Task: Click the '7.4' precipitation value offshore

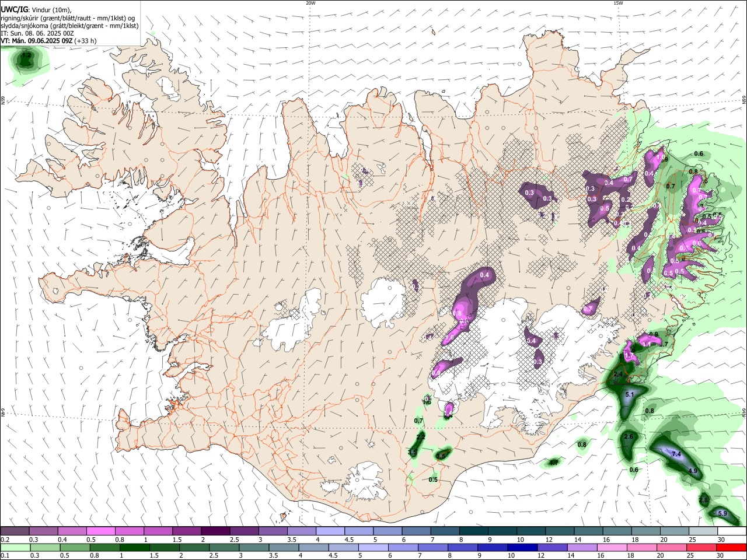Action: tap(676, 454)
